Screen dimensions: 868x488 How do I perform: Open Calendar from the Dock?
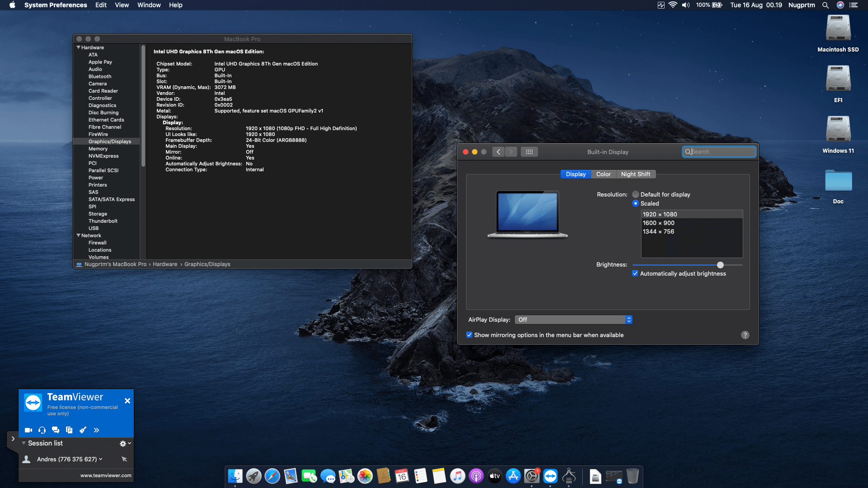coord(402,476)
